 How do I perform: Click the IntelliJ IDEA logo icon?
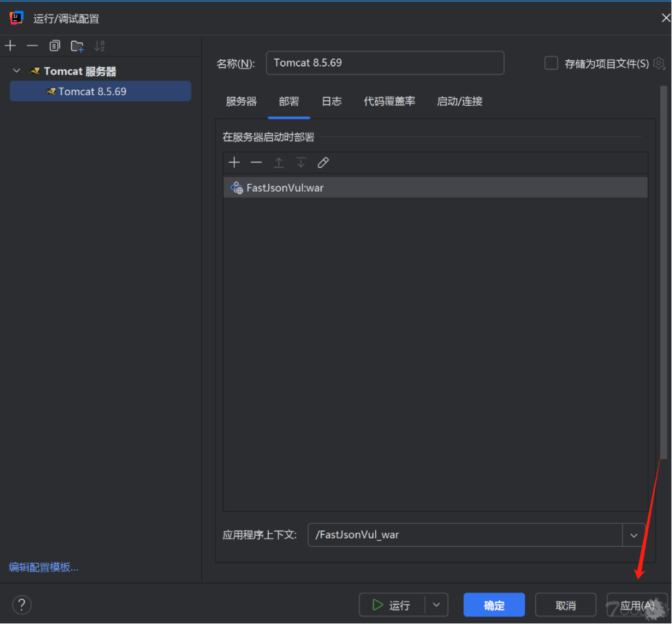(16, 18)
